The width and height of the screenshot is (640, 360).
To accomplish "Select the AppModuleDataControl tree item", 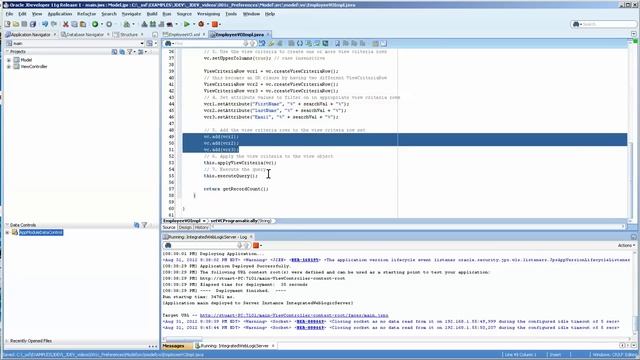I will click(x=41, y=232).
